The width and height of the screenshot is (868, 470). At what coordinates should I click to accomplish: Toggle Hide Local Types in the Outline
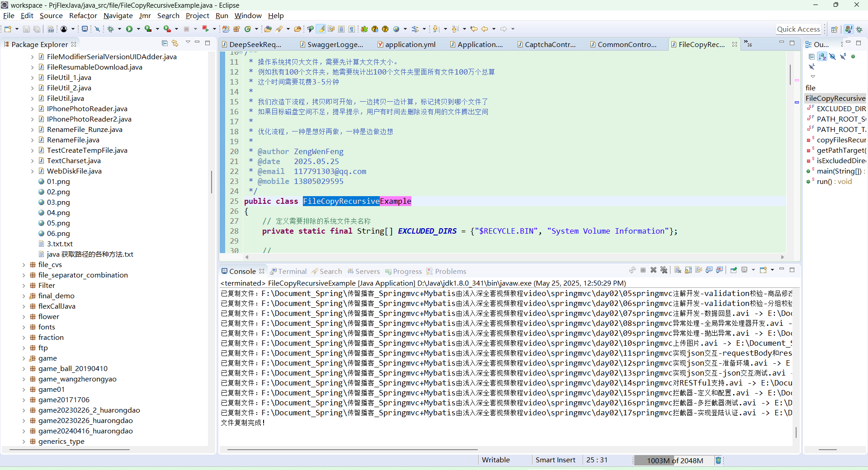812,67
